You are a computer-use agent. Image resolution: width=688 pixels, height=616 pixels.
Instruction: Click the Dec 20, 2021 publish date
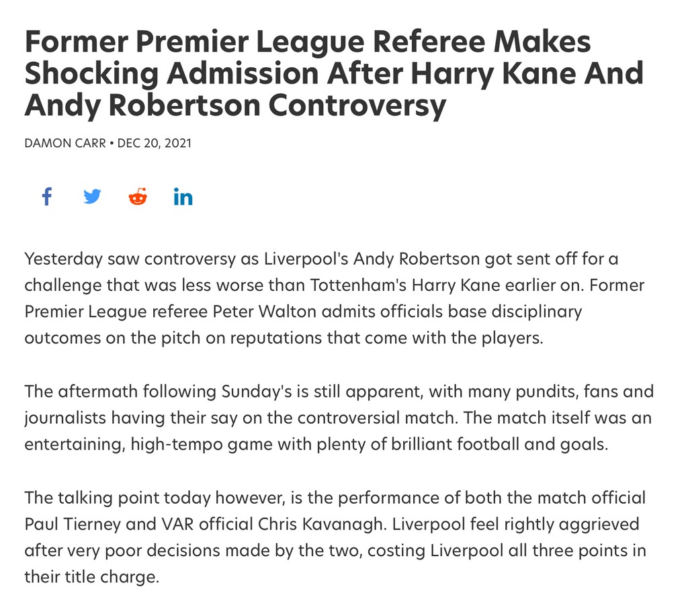(155, 143)
